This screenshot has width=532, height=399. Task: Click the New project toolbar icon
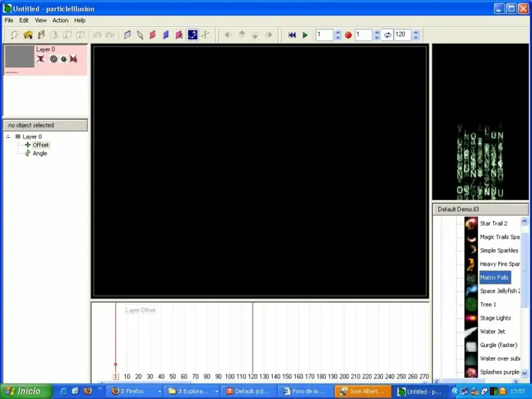[x=14, y=35]
